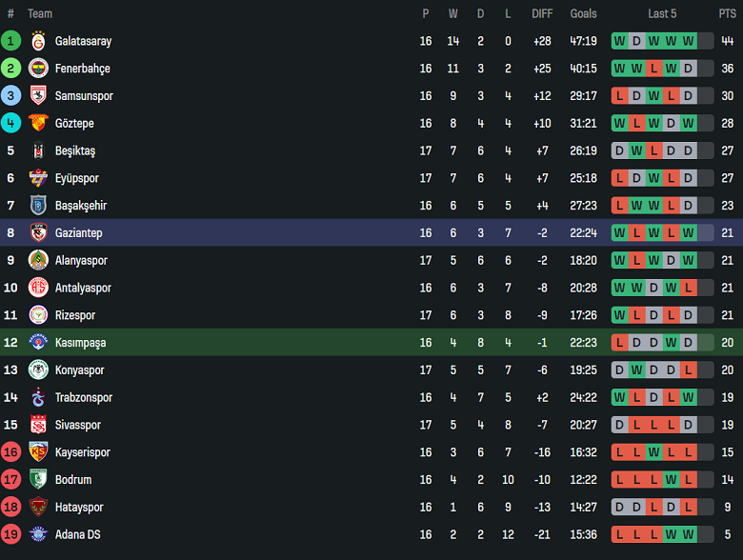Click Fenerbahçe's red L result in Last 5
The image size is (743, 560).
click(653, 69)
